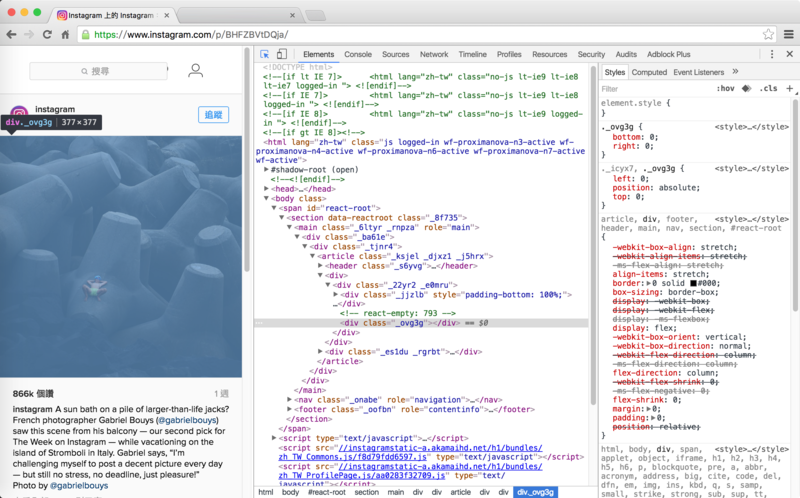Image resolution: width=800 pixels, height=498 pixels.
Task: Open the Profiles tab
Action: coord(509,54)
